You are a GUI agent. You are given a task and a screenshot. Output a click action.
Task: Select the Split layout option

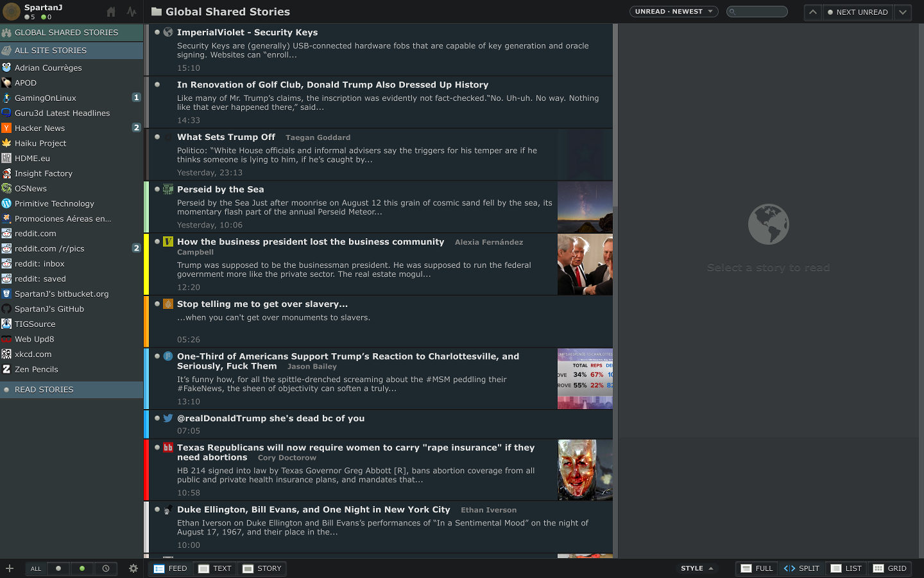(801, 568)
